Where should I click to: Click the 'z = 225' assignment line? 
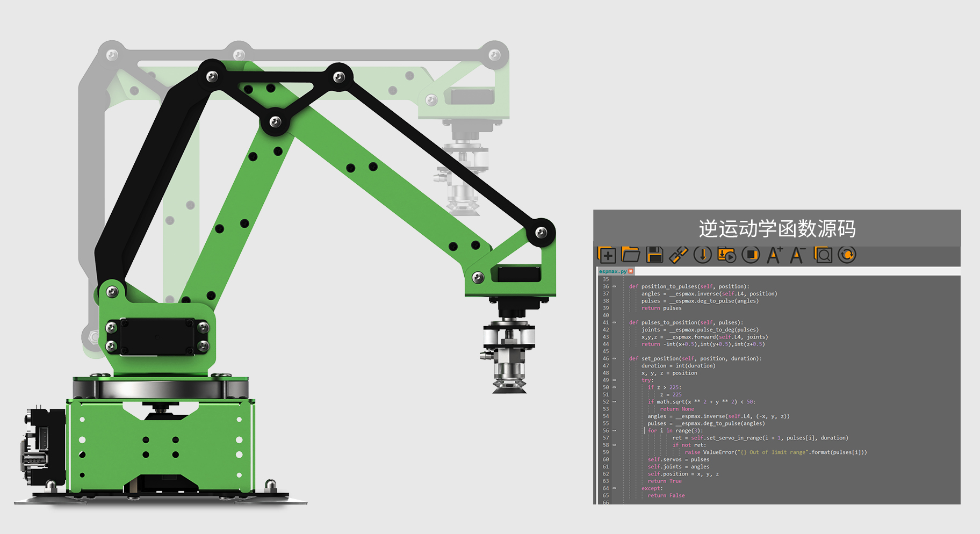tap(671, 395)
